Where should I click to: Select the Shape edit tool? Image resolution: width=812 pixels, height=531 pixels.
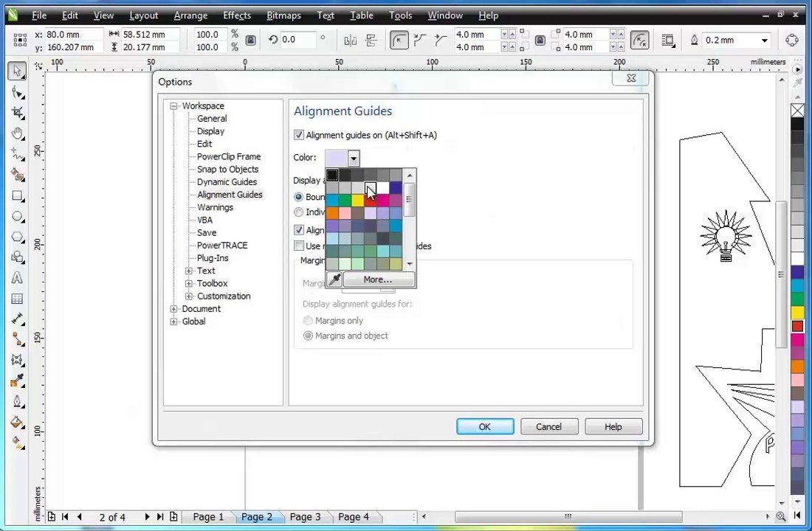(x=17, y=93)
